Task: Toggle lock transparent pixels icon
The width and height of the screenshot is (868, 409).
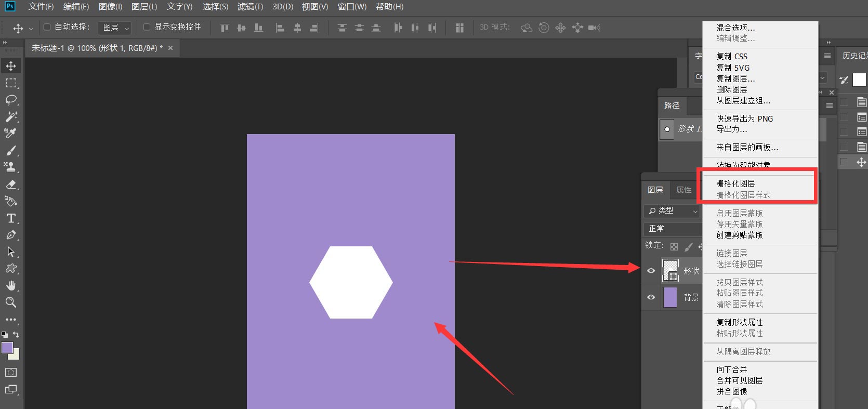Action: click(x=674, y=247)
